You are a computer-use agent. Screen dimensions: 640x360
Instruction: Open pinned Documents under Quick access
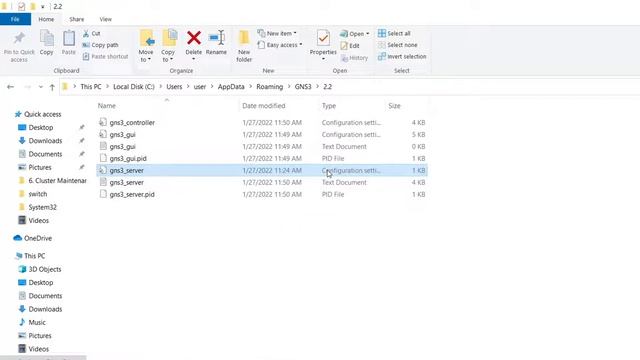click(45, 154)
